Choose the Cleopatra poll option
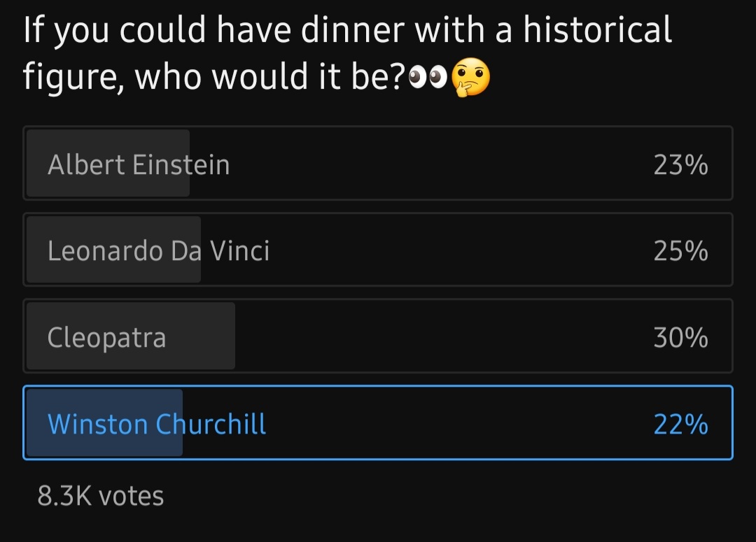756x542 pixels. pyautogui.click(x=378, y=336)
